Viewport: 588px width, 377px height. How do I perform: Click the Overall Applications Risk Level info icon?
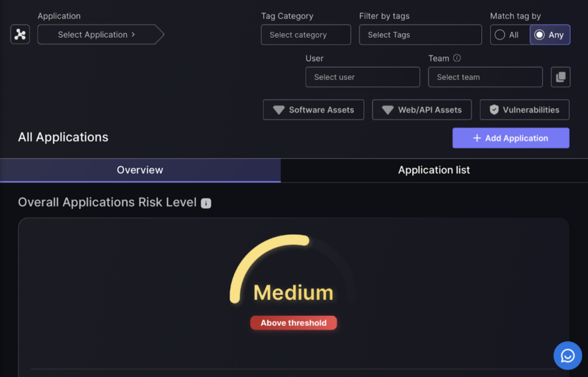tap(206, 203)
